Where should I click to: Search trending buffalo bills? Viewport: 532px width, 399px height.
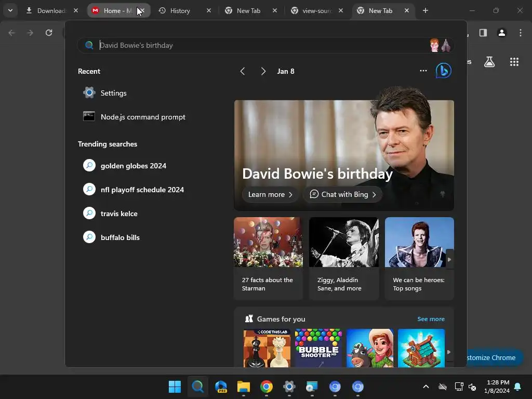[149, 237]
